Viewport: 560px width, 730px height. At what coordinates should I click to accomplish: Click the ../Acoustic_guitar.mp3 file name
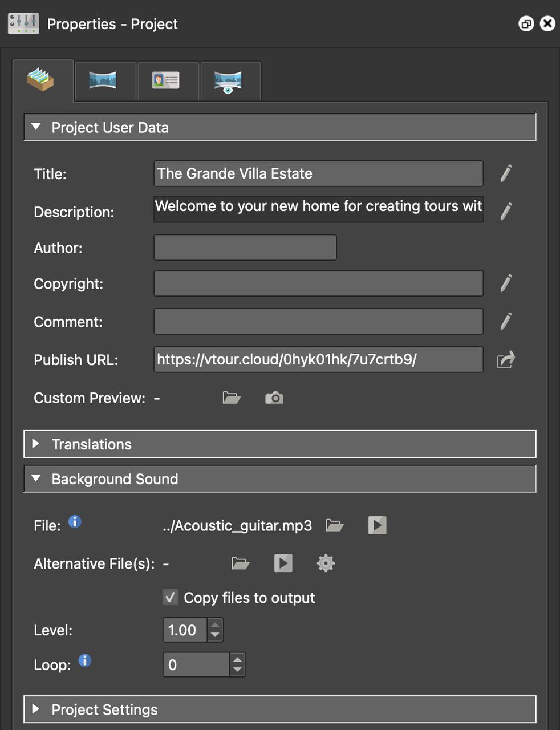237,525
